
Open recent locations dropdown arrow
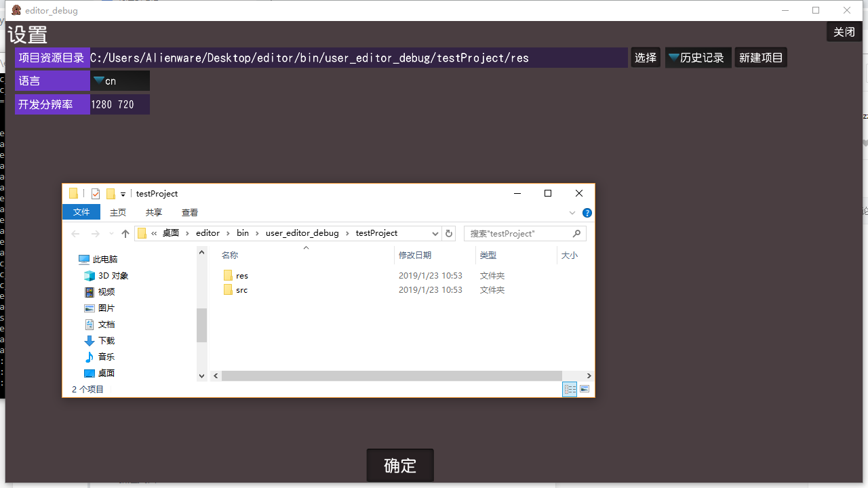coord(111,234)
